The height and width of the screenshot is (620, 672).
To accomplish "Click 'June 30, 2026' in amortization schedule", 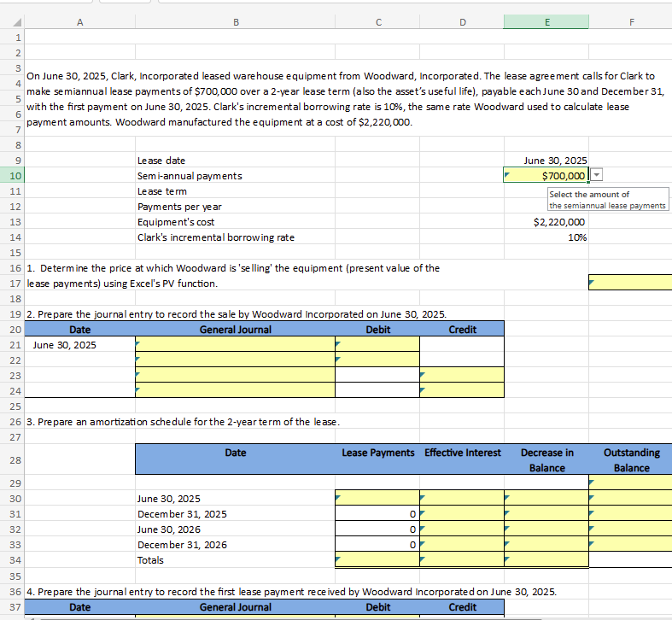I will coord(168,529).
